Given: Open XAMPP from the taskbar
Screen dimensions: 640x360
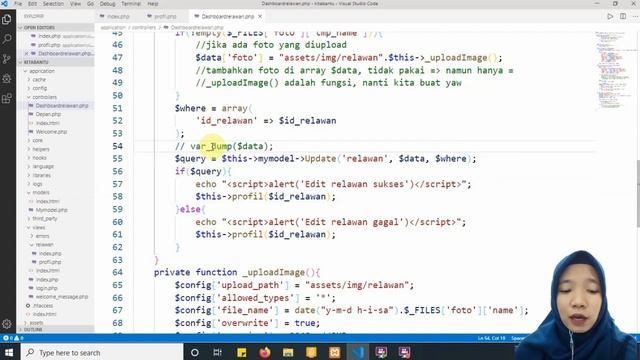Looking at the screenshot, I should 334,352.
